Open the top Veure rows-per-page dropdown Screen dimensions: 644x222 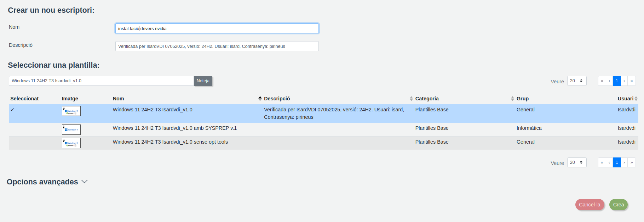pyautogui.click(x=576, y=81)
